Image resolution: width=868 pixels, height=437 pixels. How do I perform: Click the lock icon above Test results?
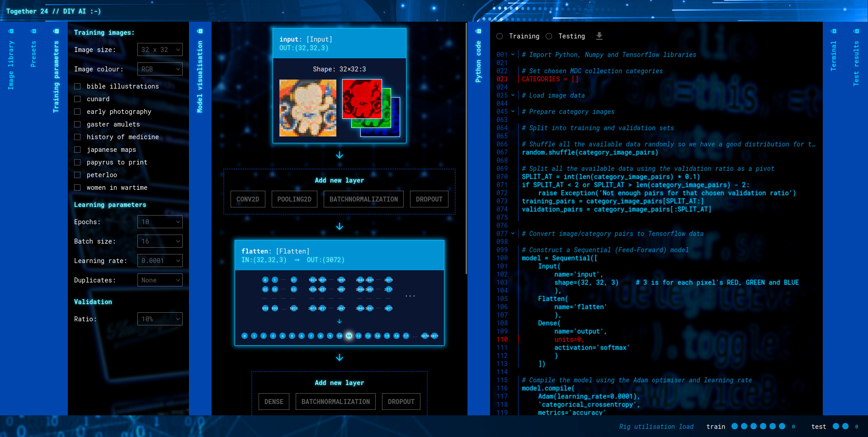[x=856, y=31]
